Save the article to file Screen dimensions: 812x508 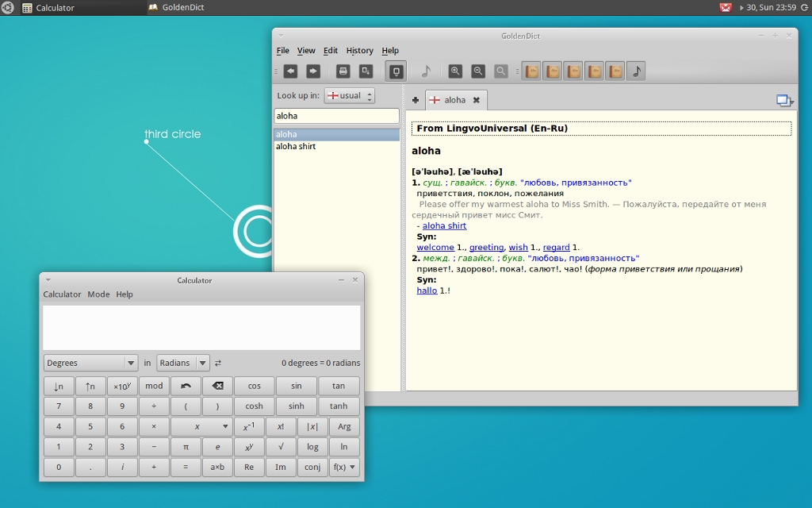click(366, 71)
